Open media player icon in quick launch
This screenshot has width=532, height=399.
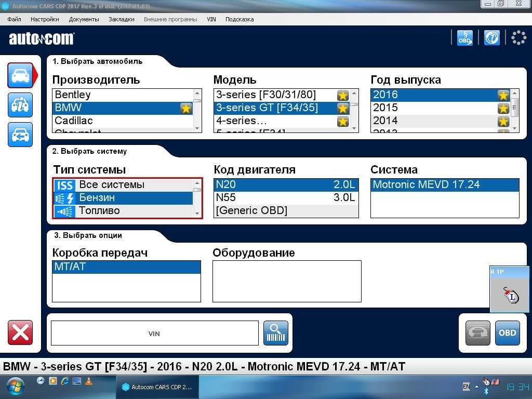[53, 381]
